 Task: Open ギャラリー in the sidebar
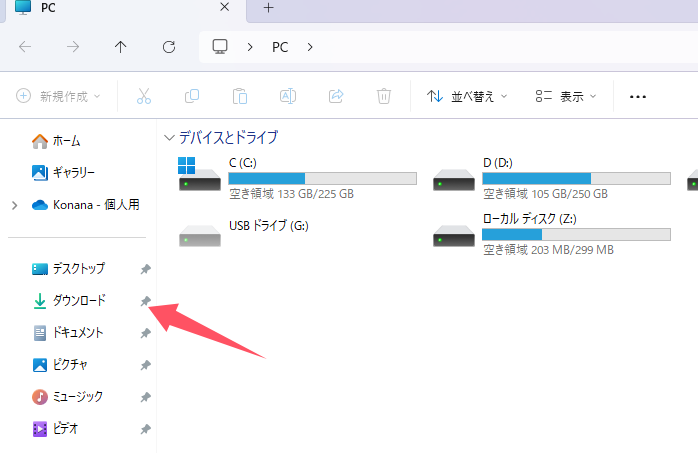pyautogui.click(x=63, y=173)
